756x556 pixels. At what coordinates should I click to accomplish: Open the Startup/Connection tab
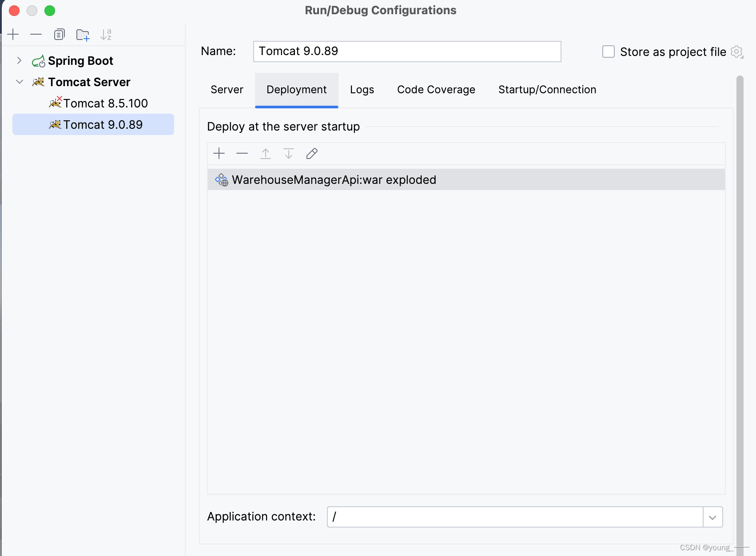547,90
